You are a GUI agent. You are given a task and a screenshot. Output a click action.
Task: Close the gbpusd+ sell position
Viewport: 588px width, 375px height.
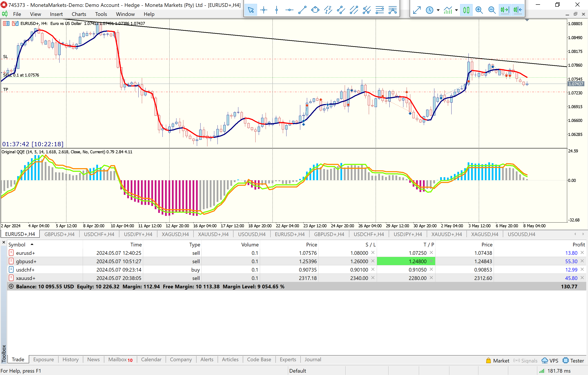coord(582,261)
